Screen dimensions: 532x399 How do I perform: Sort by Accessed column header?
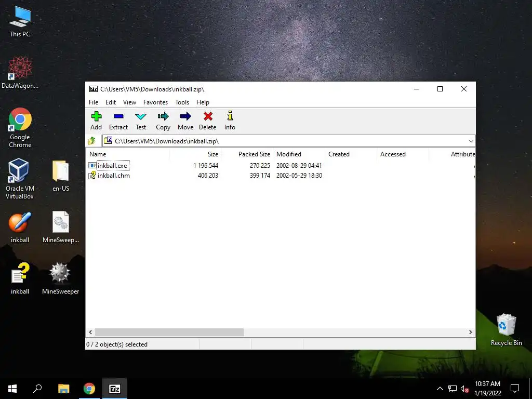pos(403,154)
